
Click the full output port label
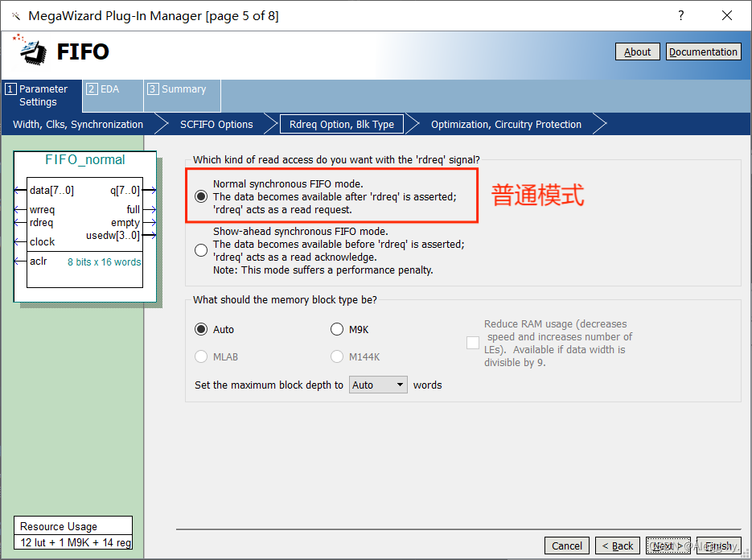point(134,210)
